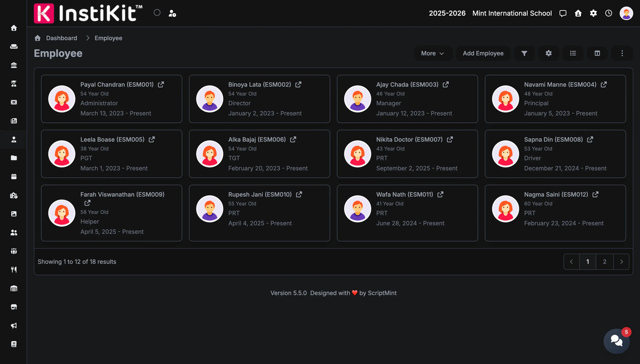Open Sapna Din (ESM008) card name
The image size is (640, 364).
(553, 140)
